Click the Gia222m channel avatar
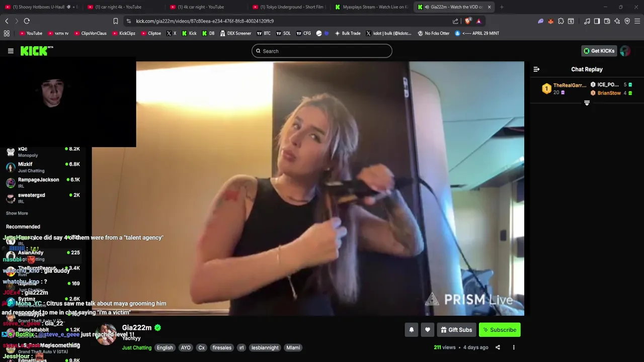Screen dimensions: 644x362 (105, 334)
